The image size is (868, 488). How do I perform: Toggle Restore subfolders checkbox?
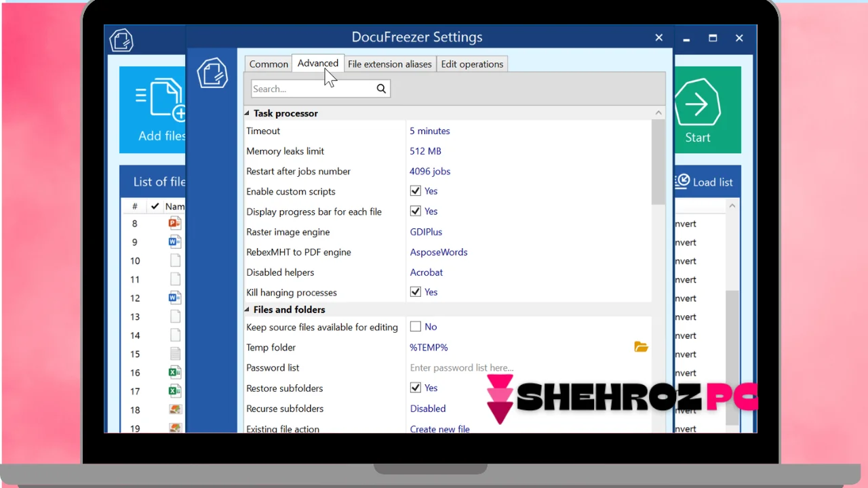tap(416, 388)
